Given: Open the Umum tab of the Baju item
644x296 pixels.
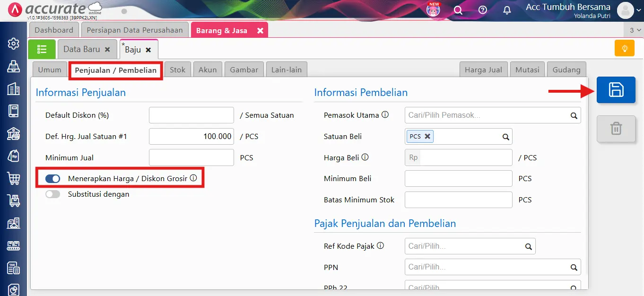Looking at the screenshot, I should (49, 69).
